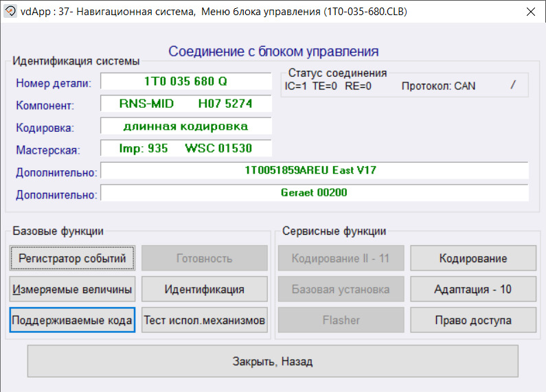
Task: Click the Номер детали label
Action: [54, 83]
